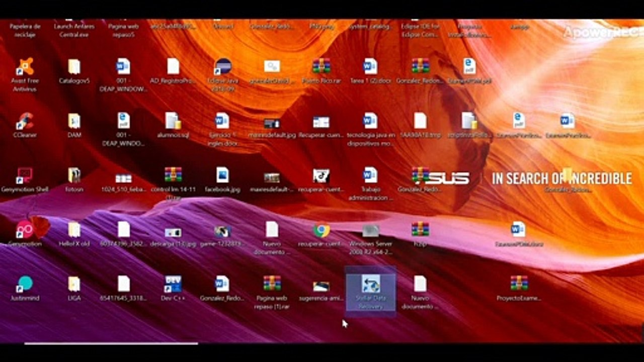Select the Trabajo administracion Word document
This screenshot has width=644, height=362.
[370, 184]
